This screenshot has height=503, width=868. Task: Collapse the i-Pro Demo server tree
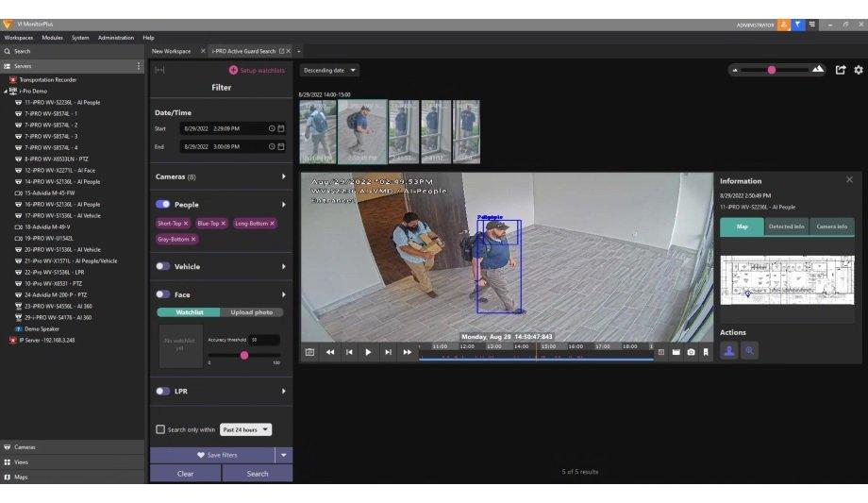tap(6, 92)
